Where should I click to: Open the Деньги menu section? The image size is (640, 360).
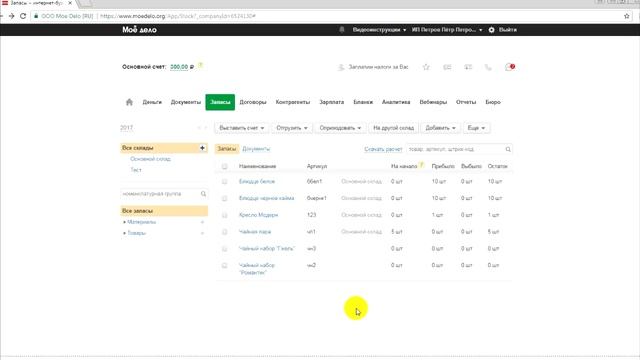[x=152, y=102]
